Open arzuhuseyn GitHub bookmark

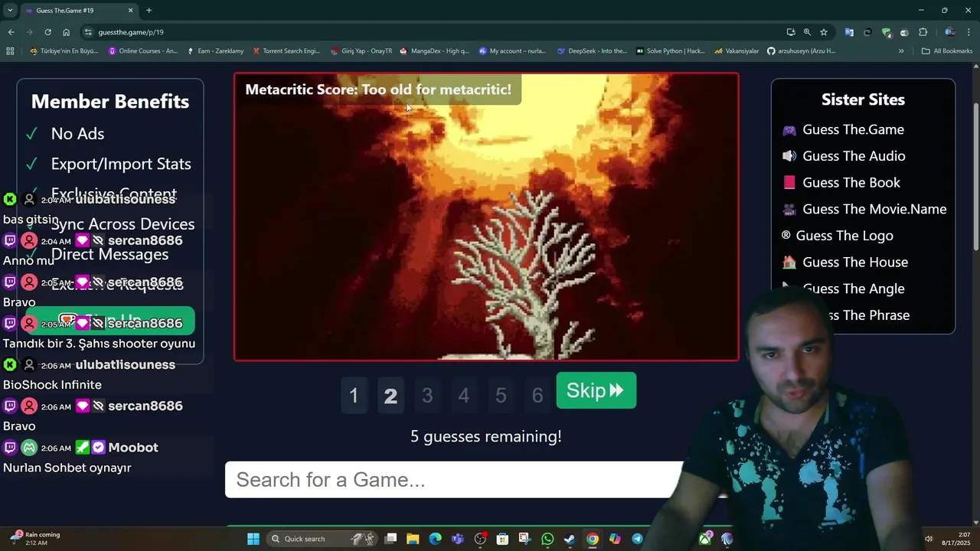click(802, 51)
